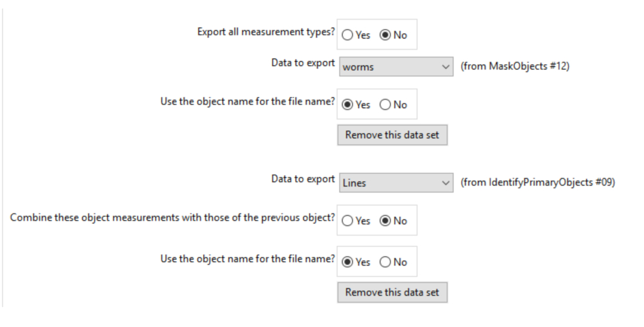Image resolution: width=644 pixels, height=327 pixels.
Task: Choose Yes for worms object name file name
Action: click(348, 105)
